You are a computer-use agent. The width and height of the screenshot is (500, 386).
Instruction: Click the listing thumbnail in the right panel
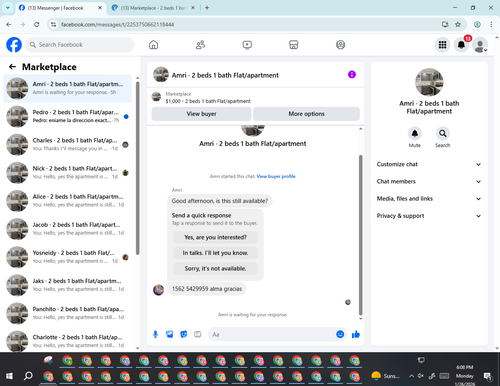point(429,82)
